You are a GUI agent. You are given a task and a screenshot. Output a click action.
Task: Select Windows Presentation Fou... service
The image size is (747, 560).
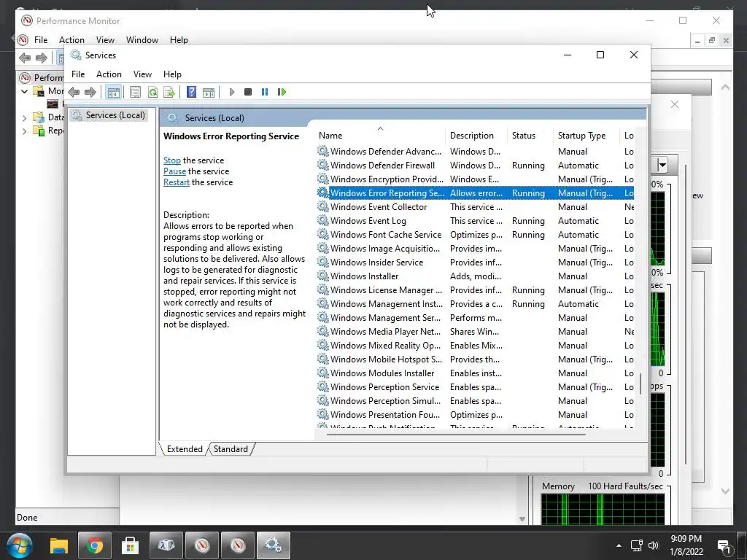click(x=475, y=414)
